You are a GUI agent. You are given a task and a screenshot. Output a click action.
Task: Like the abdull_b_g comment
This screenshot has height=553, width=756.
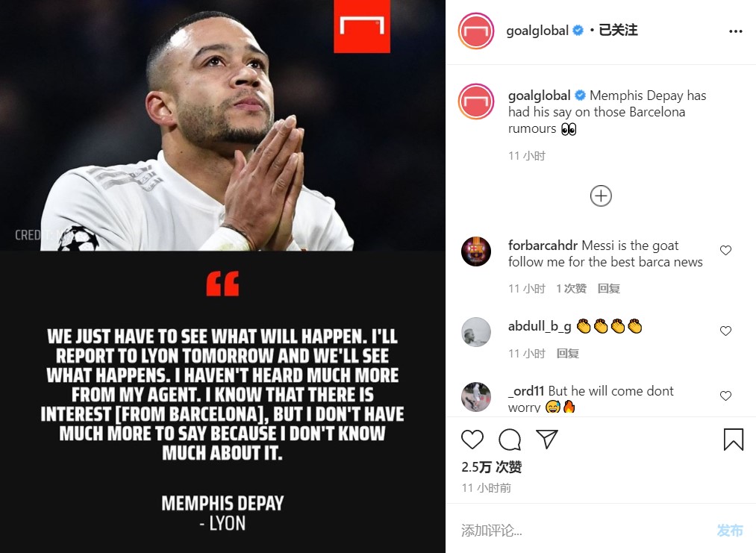point(725,331)
